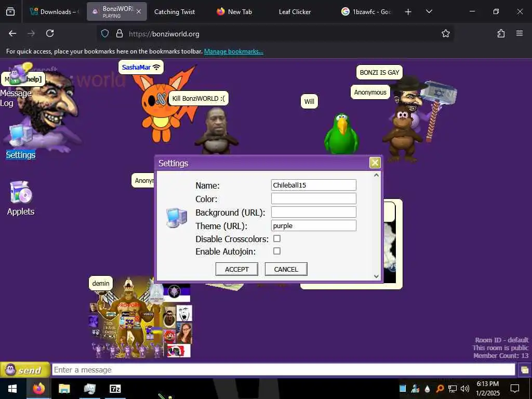The image size is (532, 399).
Task: Switch to the New Tab tab
Action: pyautogui.click(x=234, y=11)
